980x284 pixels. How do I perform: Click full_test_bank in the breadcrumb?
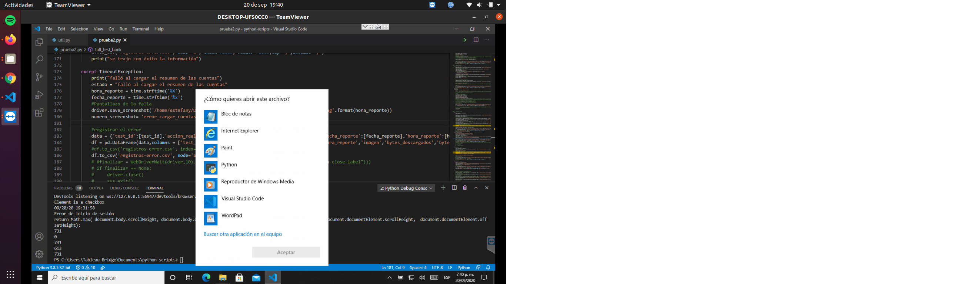pyautogui.click(x=108, y=50)
